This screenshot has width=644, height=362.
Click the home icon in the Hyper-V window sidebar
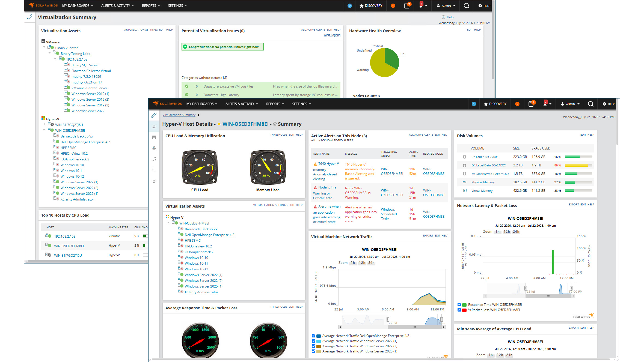click(154, 126)
